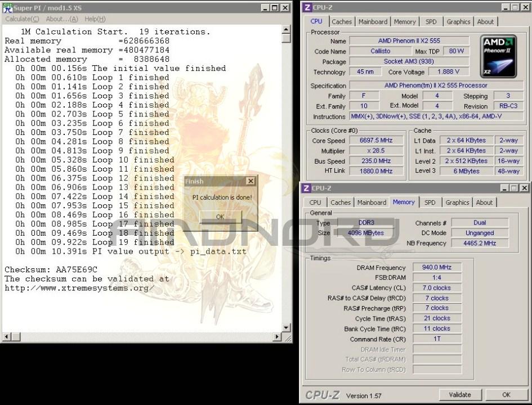The image size is (532, 405).
Task: Click the Instructions field with MMX(+), 3DNow!
Action: click(x=436, y=116)
